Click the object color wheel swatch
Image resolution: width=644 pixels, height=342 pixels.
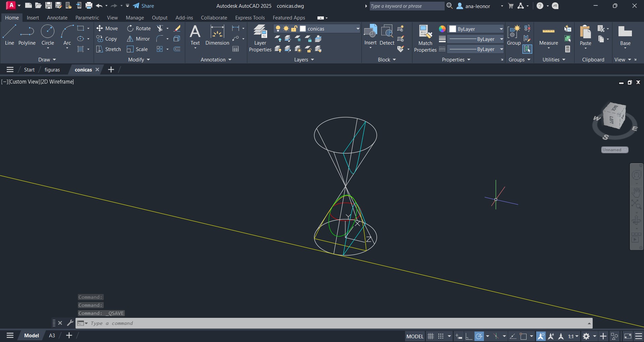(442, 29)
